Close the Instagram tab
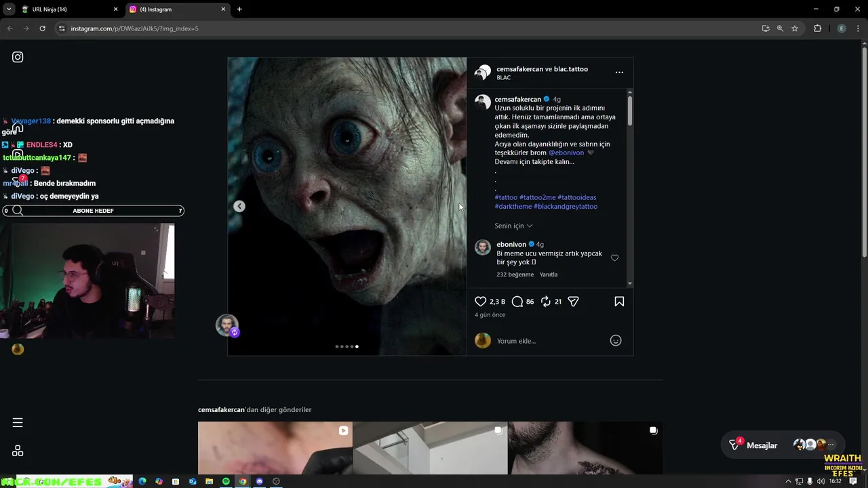This screenshot has width=868, height=488. click(x=223, y=9)
